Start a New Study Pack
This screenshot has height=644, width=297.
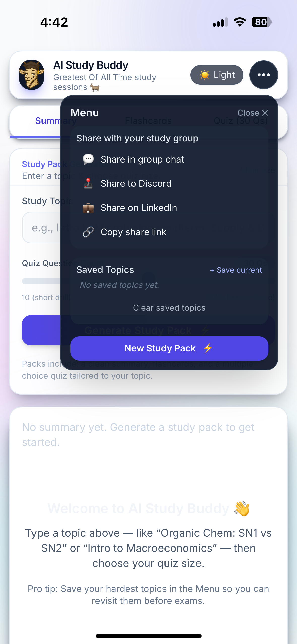(x=169, y=348)
